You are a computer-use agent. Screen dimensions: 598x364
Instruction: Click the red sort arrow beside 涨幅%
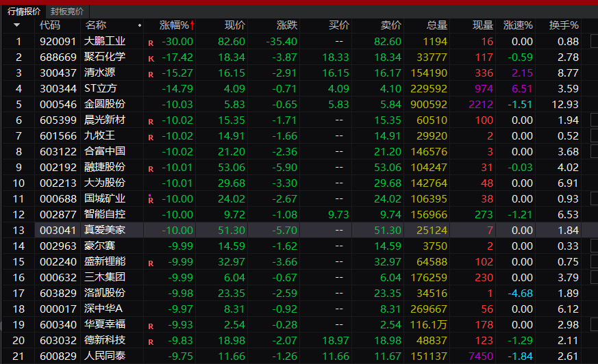click(x=192, y=25)
